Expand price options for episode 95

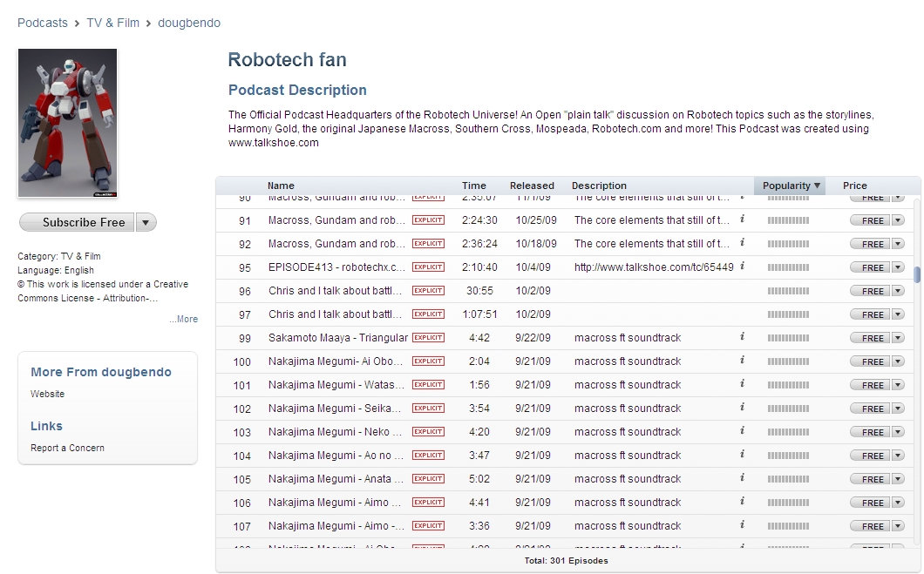(898, 268)
